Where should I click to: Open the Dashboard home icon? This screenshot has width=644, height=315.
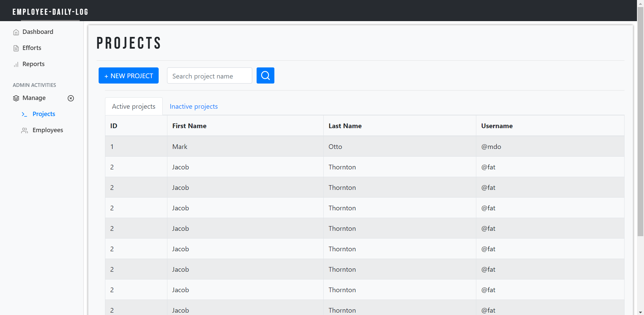(x=16, y=32)
